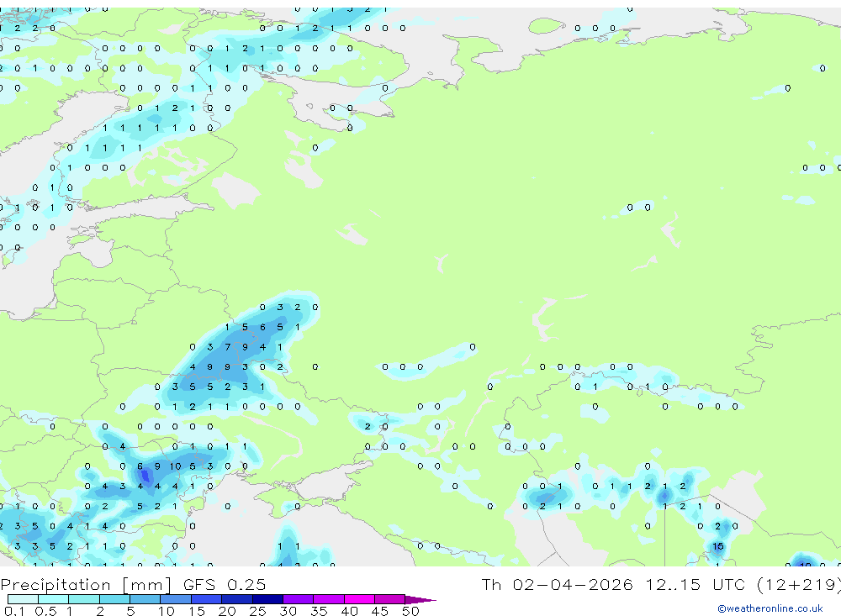The image size is (841, 616).
Task: Click the 0.1–0.5 mm palest legend swatch
Action: (23, 599)
